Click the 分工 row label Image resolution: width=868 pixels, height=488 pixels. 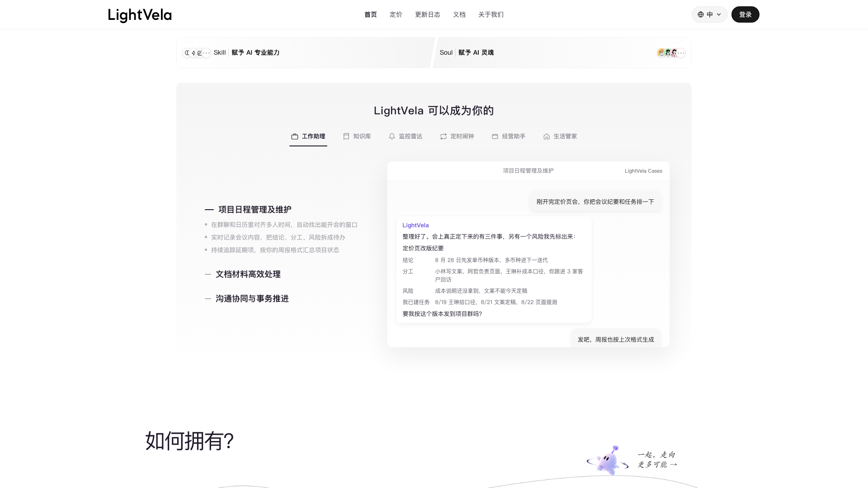tap(408, 272)
